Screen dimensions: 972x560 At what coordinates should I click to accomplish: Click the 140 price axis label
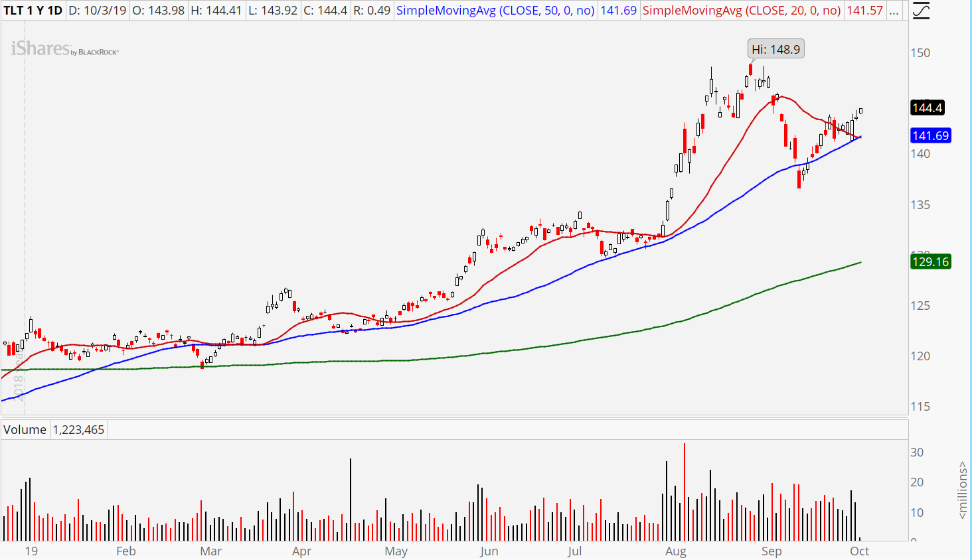[x=920, y=154]
